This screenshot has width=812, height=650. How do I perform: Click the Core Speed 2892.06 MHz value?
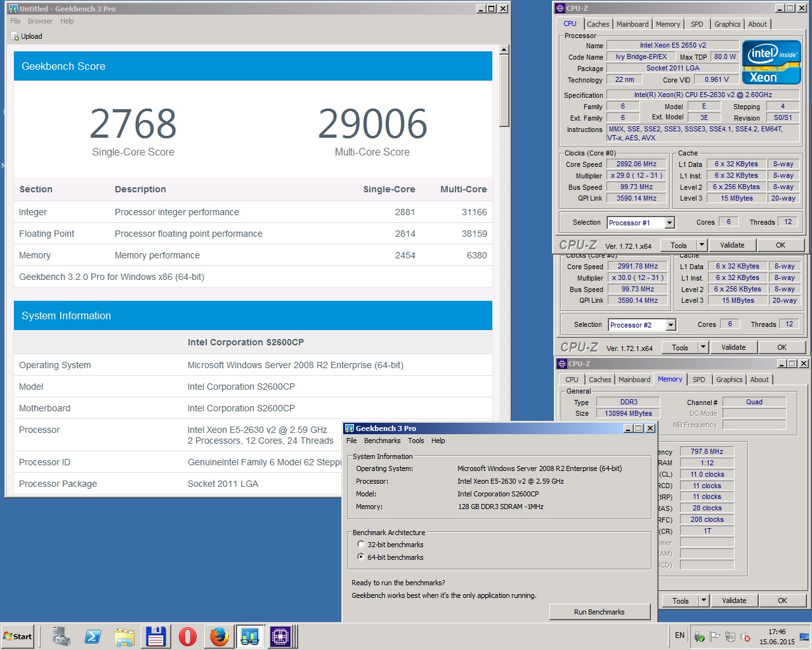tap(636, 164)
